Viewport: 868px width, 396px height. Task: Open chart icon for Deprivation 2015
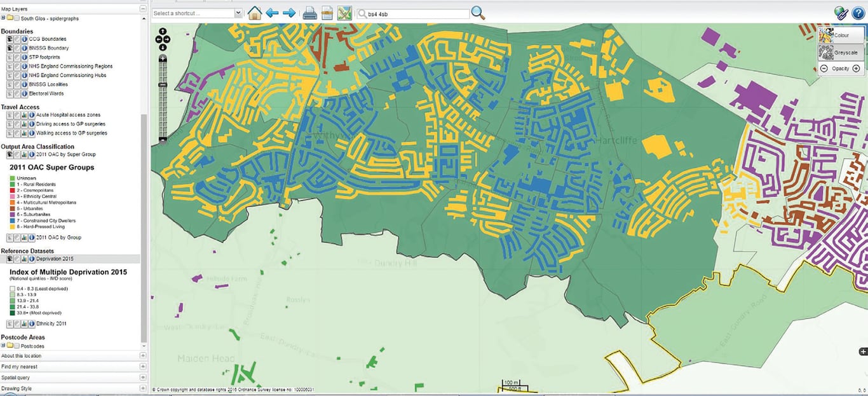pos(24,259)
